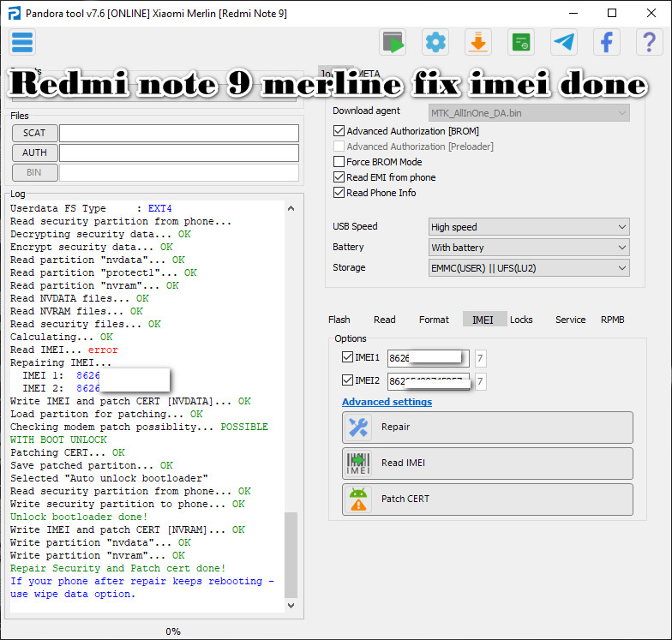
Task: Click the log scrollbar down arrow
Action: 291,605
